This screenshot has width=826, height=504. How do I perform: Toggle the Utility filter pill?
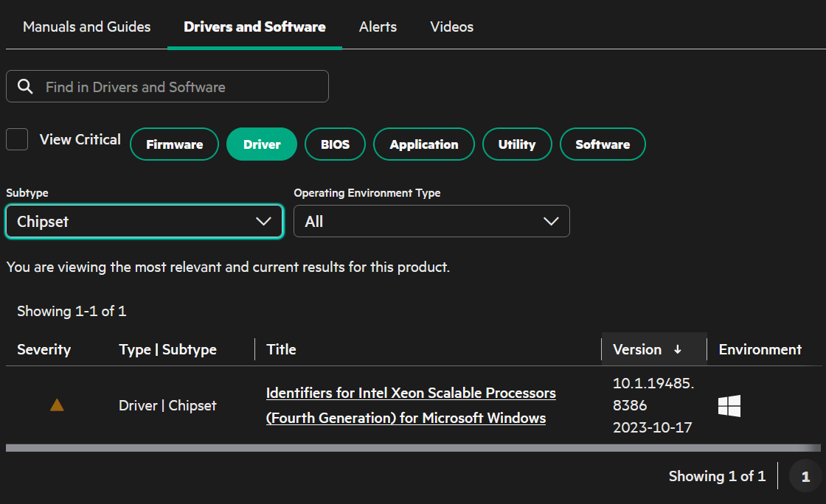coord(517,144)
